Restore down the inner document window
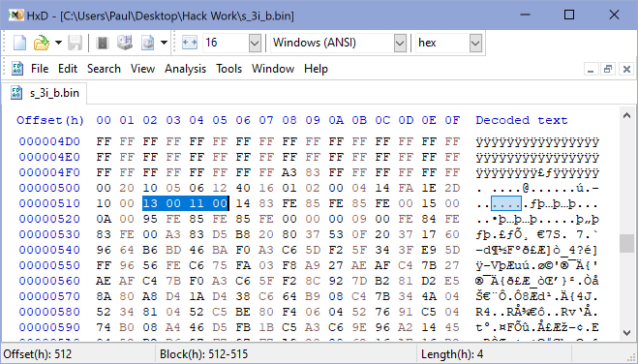The image size is (638, 364). [608, 69]
